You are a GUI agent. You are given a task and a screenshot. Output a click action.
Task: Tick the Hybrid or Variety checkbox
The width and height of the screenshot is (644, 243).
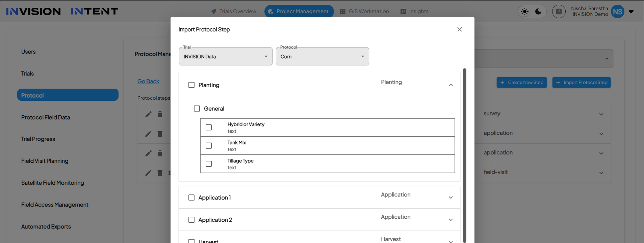point(209,127)
